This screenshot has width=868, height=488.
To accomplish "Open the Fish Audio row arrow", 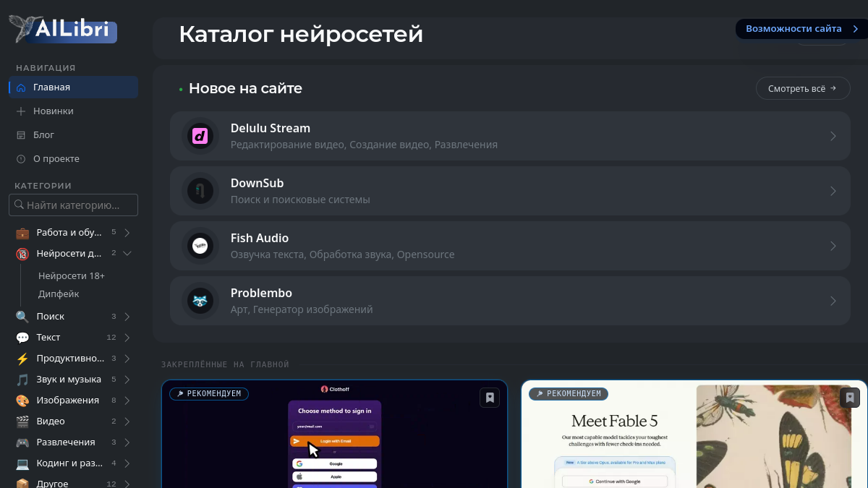I will click(833, 246).
